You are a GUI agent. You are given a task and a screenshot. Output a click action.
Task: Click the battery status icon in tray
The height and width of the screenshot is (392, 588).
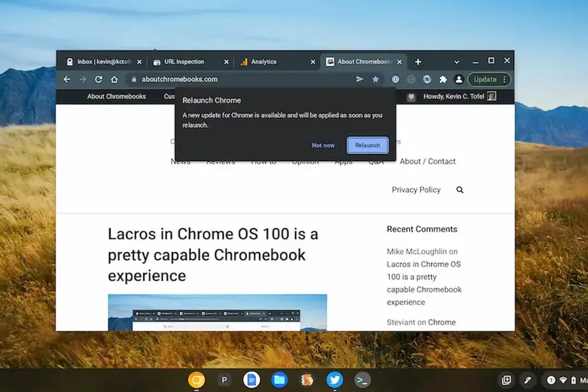(x=574, y=380)
